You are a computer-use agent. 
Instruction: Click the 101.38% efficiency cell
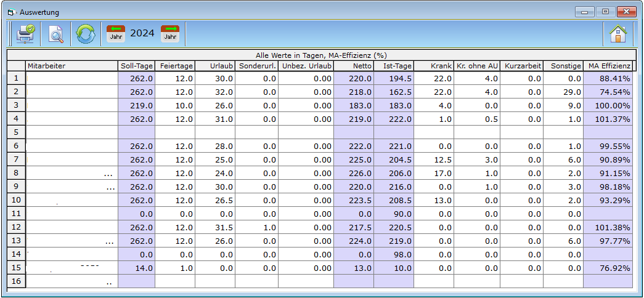608,227
